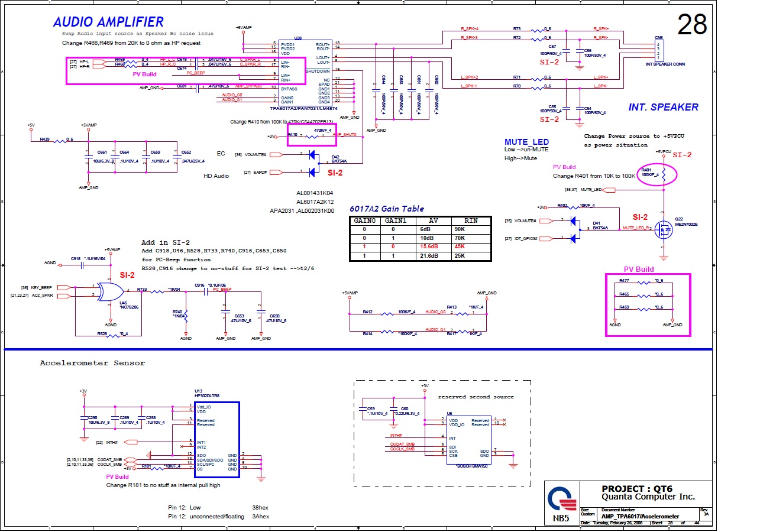Click the U46 XOR gate symbol

(x=111, y=291)
